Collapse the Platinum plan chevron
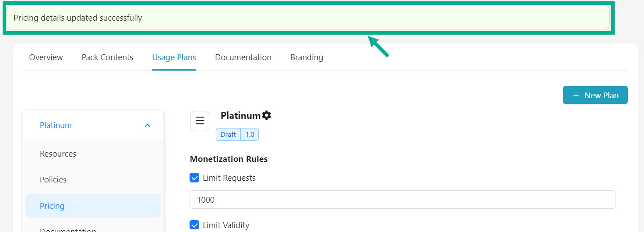This screenshot has width=644, height=232. point(148,125)
